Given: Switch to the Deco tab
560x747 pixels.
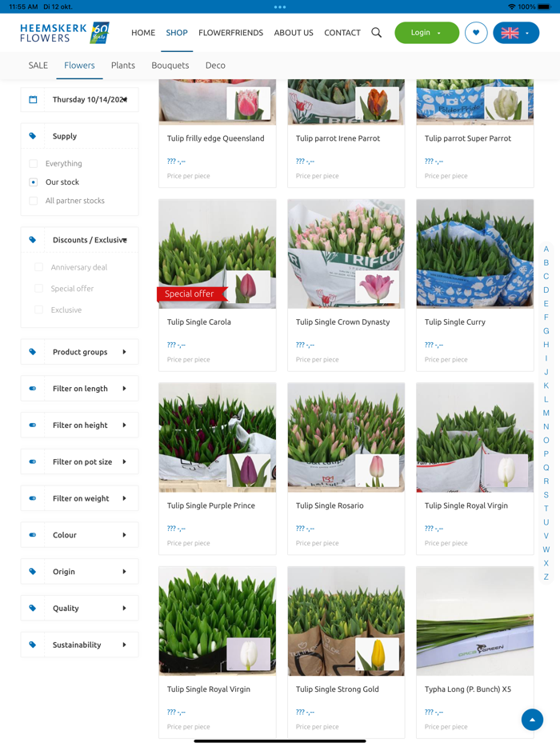Looking at the screenshot, I should click(x=215, y=66).
